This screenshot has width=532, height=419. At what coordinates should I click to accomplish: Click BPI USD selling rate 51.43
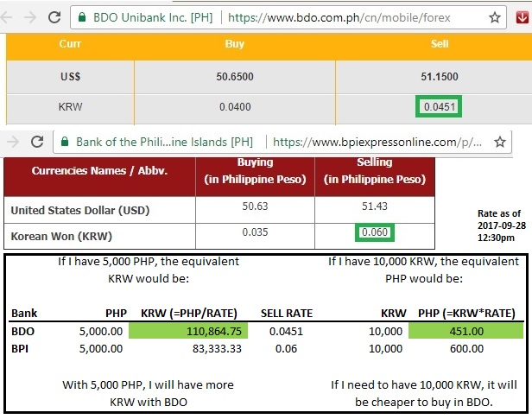[x=375, y=206]
